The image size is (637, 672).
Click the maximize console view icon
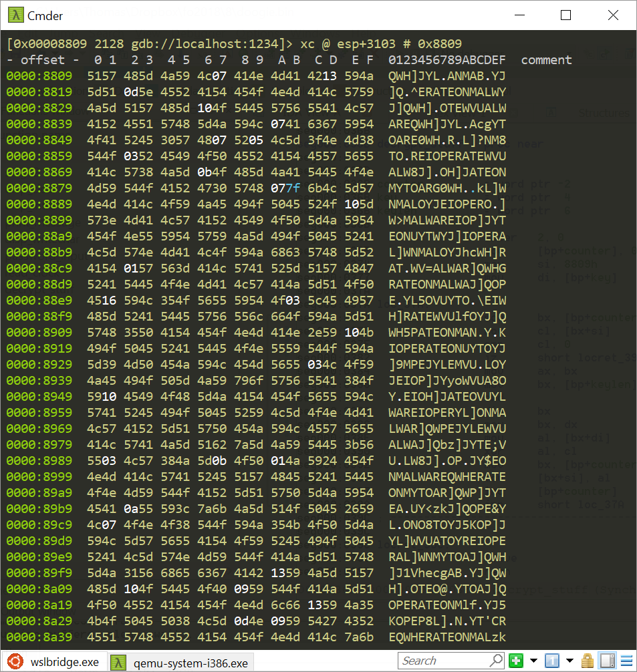click(607, 660)
